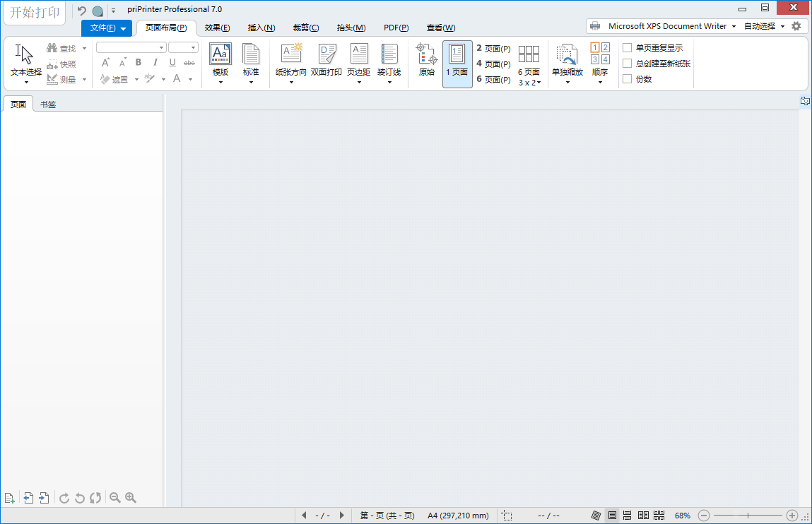Open the font name combo box
This screenshot has height=524, width=812.
[131, 47]
